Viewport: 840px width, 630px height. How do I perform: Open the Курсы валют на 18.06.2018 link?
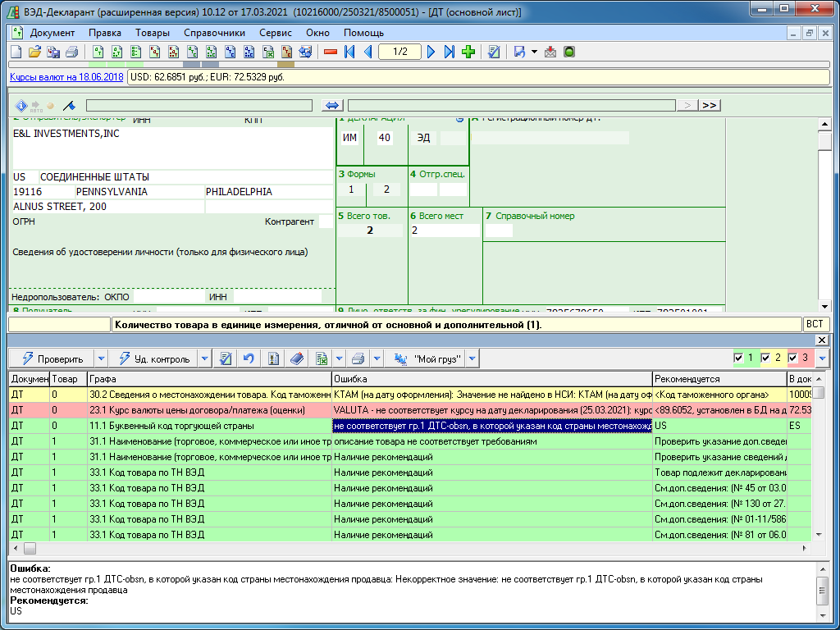tap(66, 77)
